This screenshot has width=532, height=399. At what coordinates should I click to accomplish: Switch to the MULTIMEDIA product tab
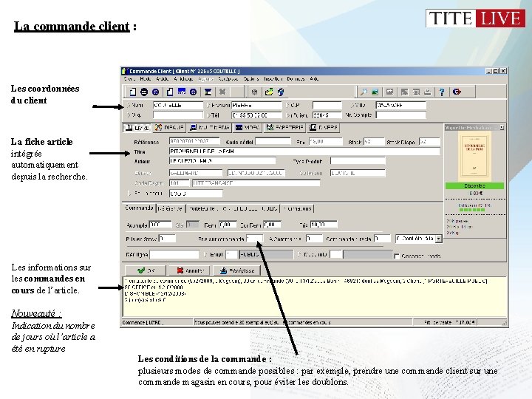click(209, 128)
